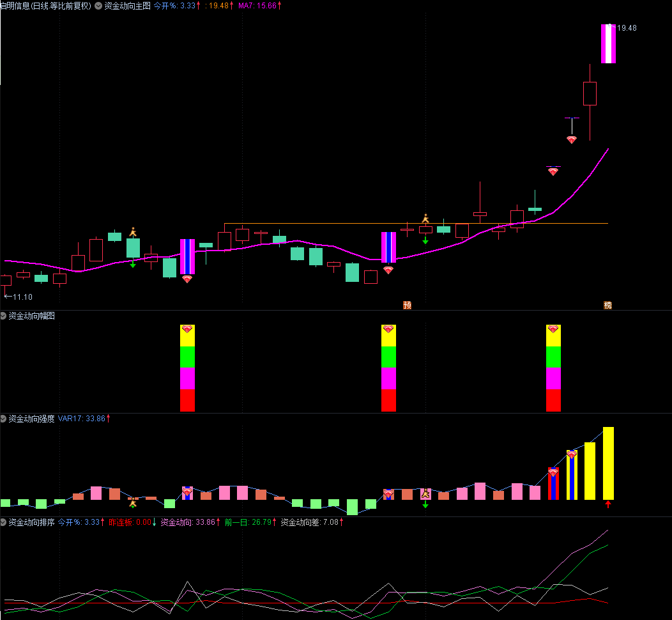Click the 11.10 lowest price label

click(19, 297)
